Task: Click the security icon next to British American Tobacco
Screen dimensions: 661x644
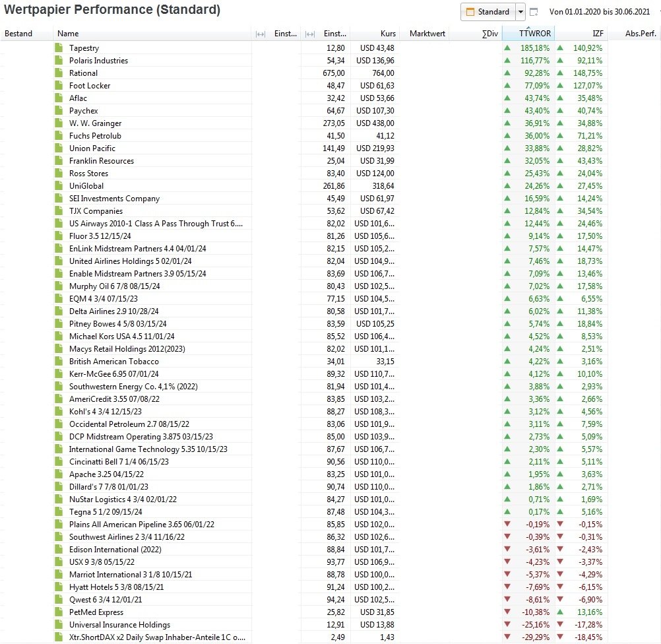Action: (x=59, y=362)
